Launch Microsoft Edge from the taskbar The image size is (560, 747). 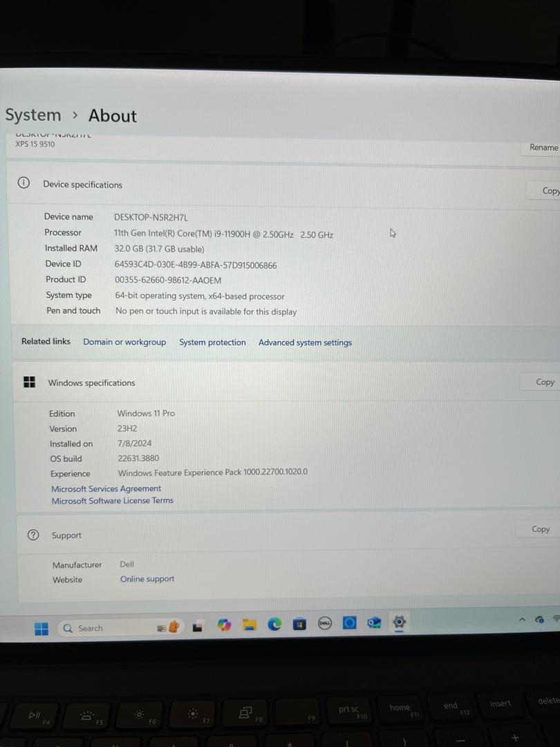[x=274, y=624]
